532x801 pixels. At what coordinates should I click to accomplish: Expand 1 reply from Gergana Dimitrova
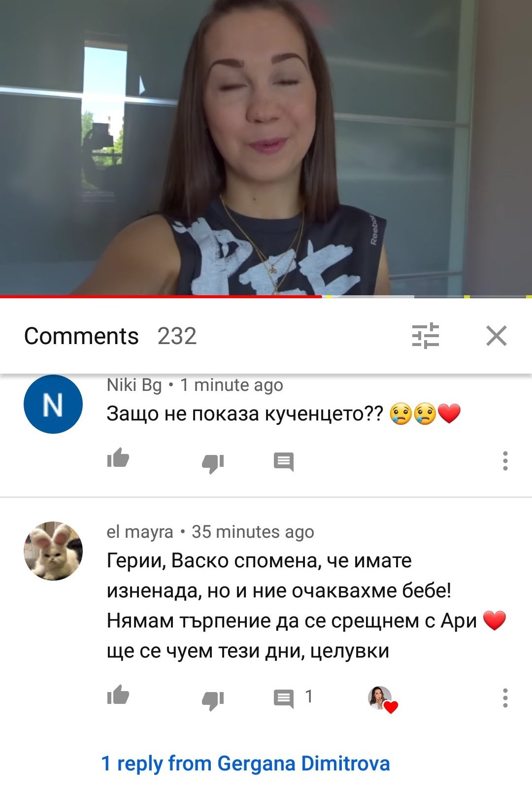(x=245, y=764)
